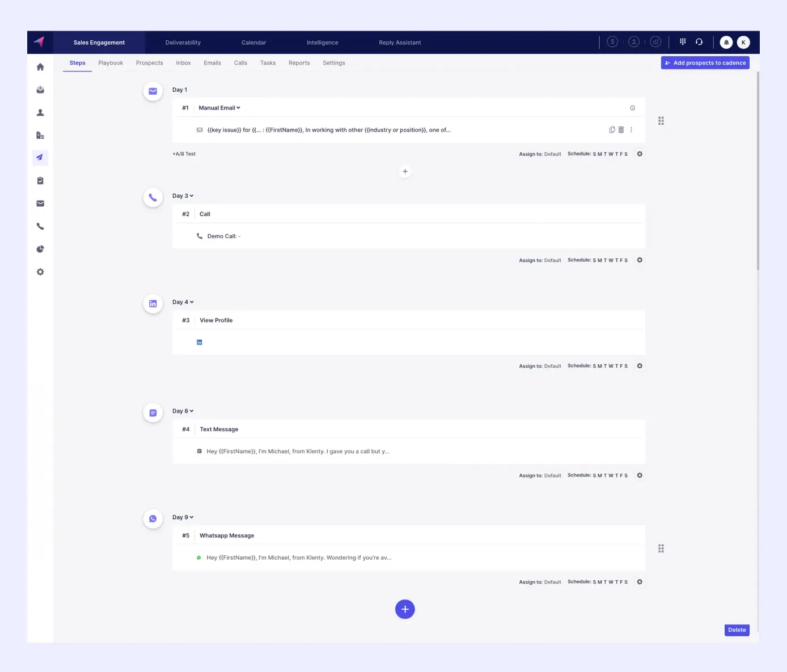
Task: Open the pie chart reports sidebar icon
Action: [x=40, y=249]
